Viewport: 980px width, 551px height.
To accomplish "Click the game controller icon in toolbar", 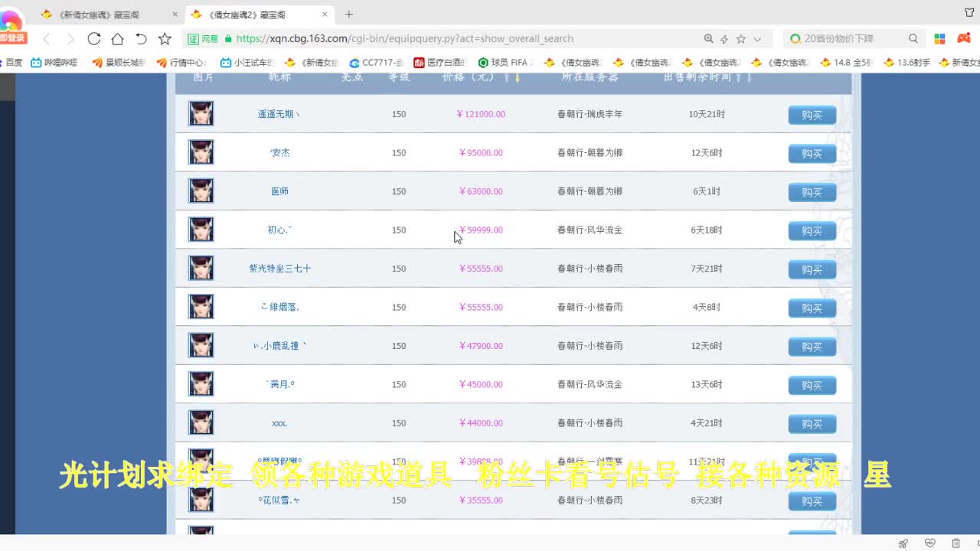I will point(963,38).
